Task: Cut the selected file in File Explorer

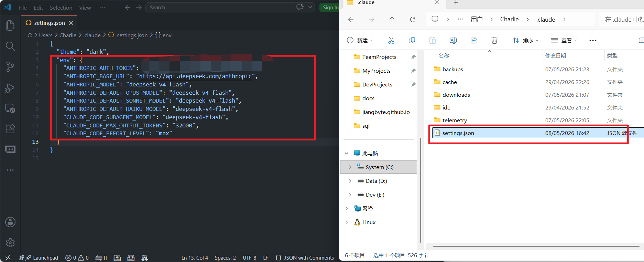Action: point(391,40)
